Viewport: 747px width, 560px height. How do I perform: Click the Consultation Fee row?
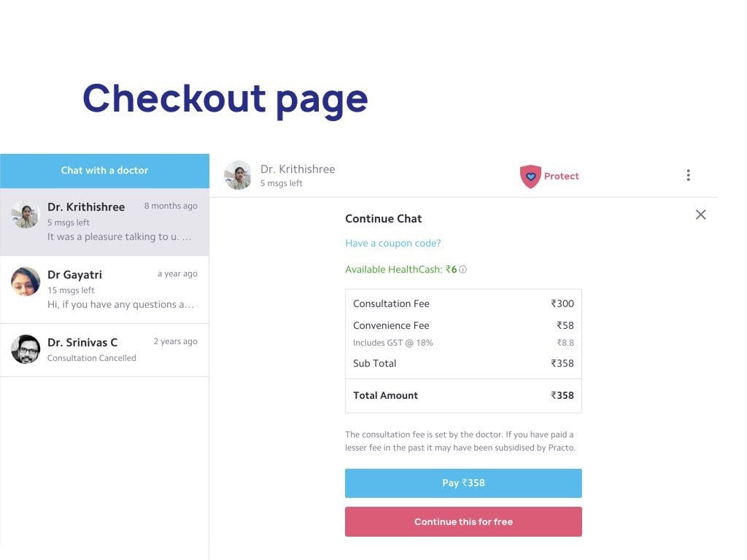coord(463,303)
